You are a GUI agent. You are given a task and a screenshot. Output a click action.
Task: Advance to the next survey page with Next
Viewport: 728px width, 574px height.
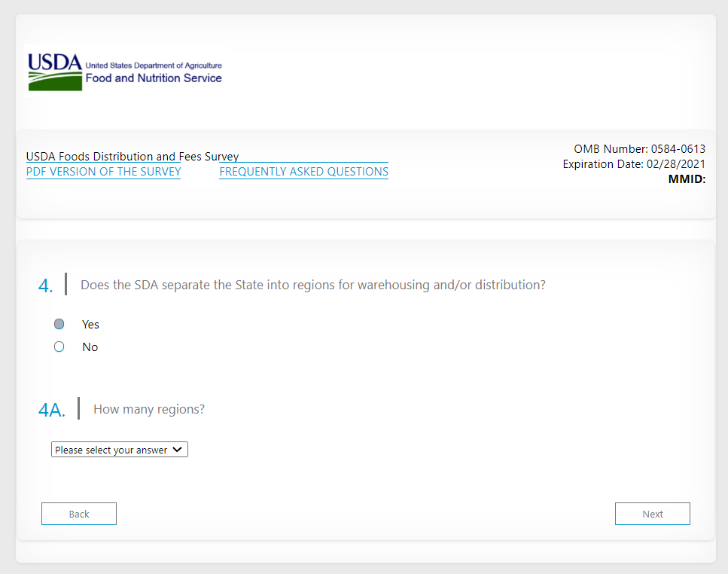[x=652, y=514]
